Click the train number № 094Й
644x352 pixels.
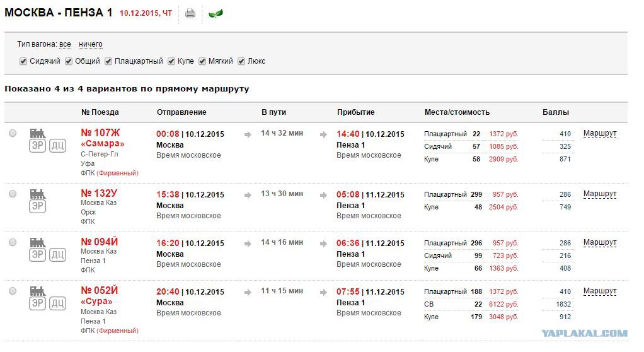[x=99, y=242]
